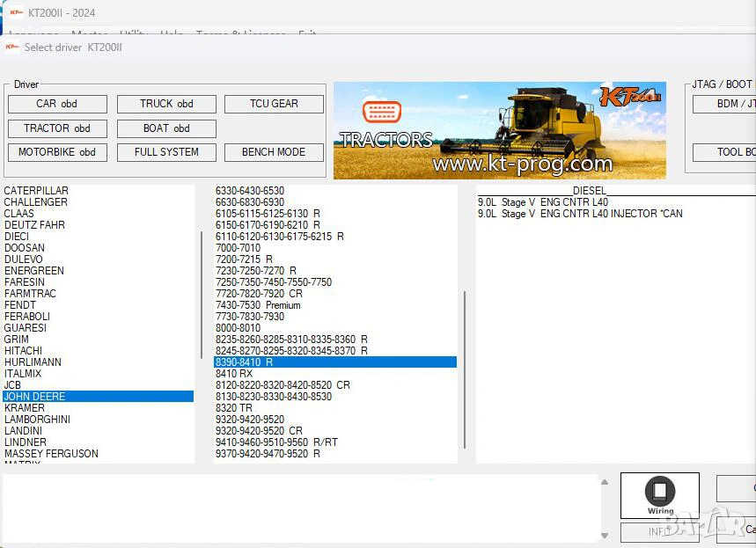Select the TRUCK obd driver button
The image size is (756, 548).
coord(166,104)
